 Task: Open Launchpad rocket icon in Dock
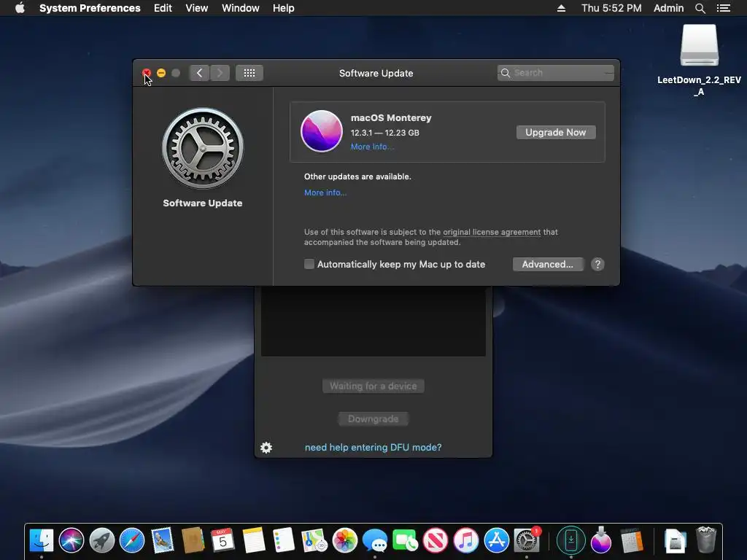pos(102,540)
